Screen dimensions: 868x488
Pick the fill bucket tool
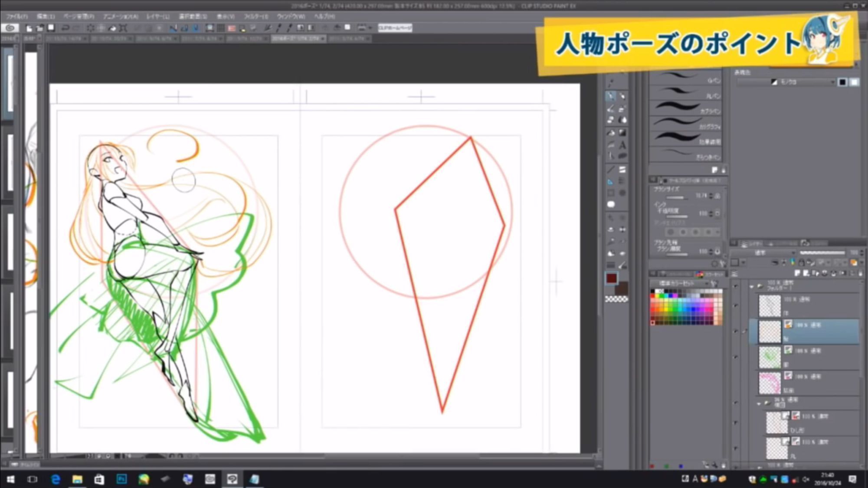tap(611, 133)
